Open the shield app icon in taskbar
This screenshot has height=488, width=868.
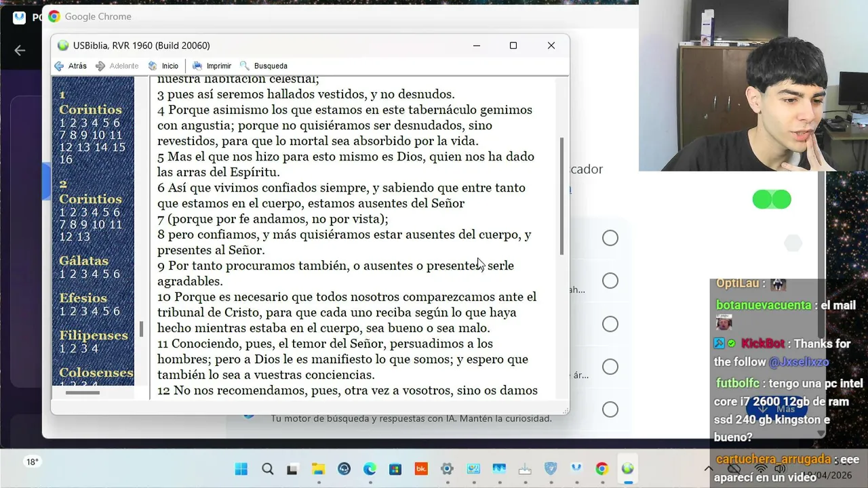click(x=551, y=468)
